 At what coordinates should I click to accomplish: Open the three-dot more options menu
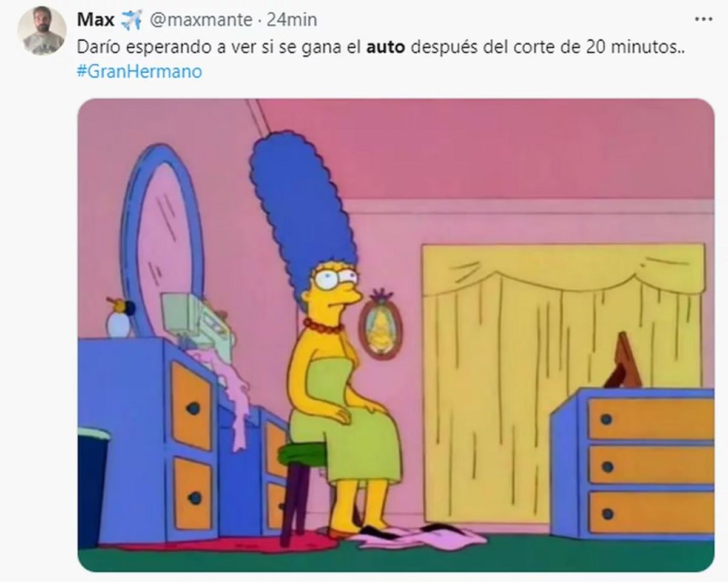(703, 20)
